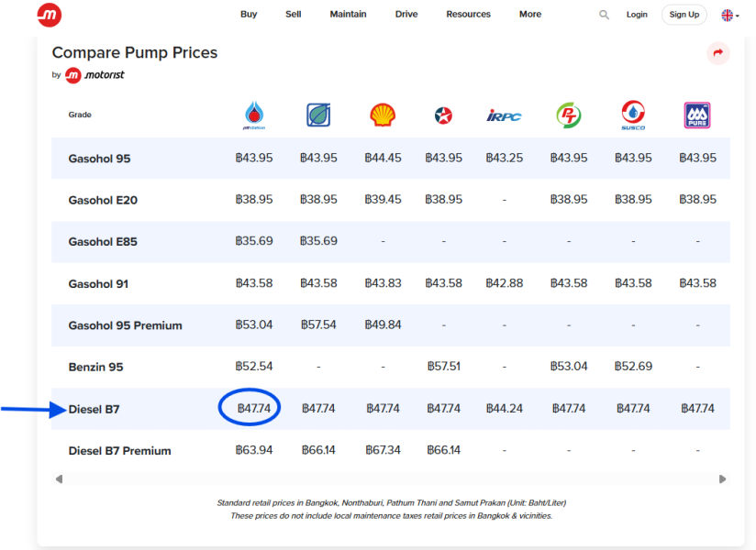This screenshot has height=550, width=756.
Task: Open the Resources menu
Action: (x=468, y=15)
